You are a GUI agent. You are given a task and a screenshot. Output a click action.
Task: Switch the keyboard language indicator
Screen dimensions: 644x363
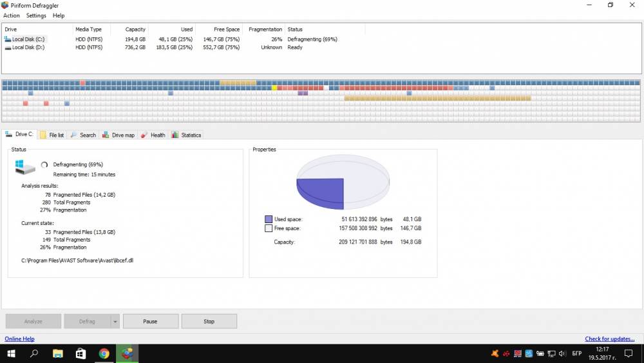pyautogui.click(x=576, y=353)
